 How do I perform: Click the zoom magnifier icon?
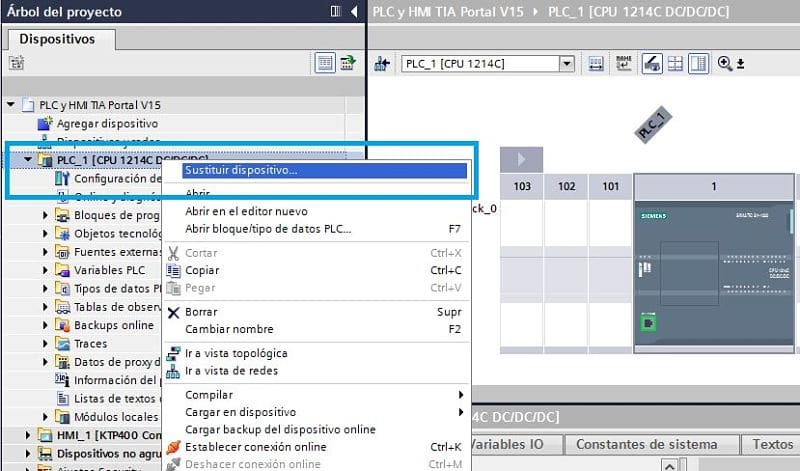(724, 63)
